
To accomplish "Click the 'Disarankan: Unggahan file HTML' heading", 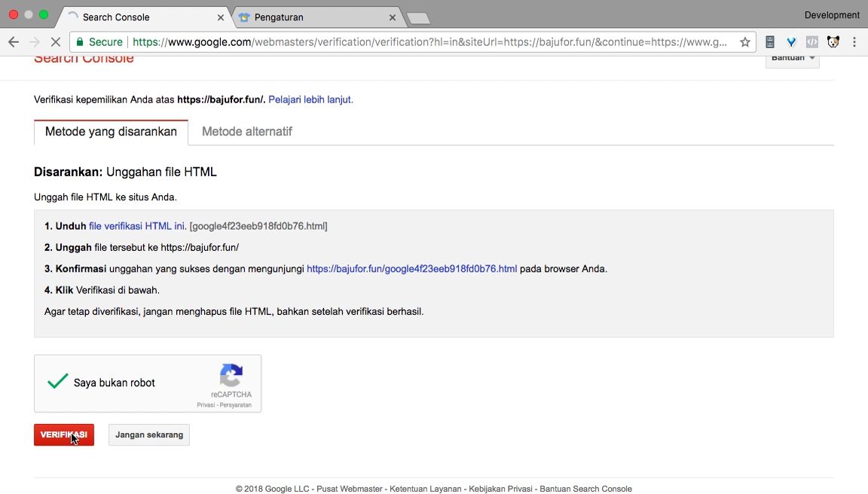I will [x=125, y=172].
